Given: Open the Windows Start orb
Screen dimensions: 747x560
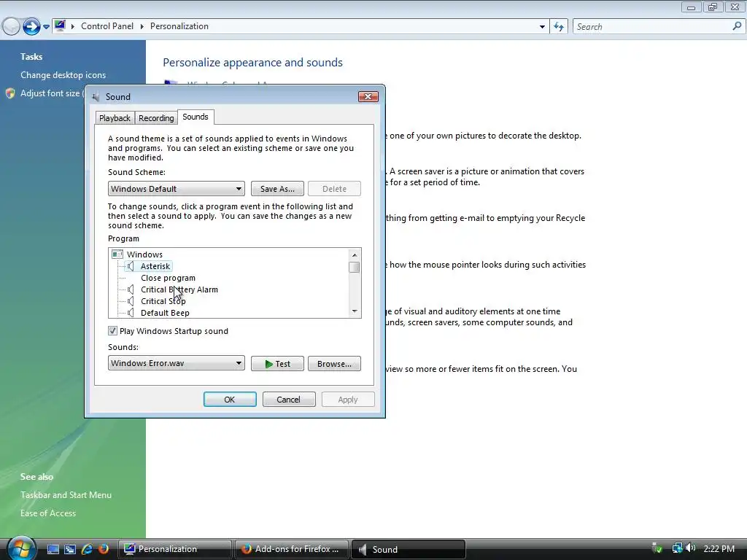Looking at the screenshot, I should [21, 548].
